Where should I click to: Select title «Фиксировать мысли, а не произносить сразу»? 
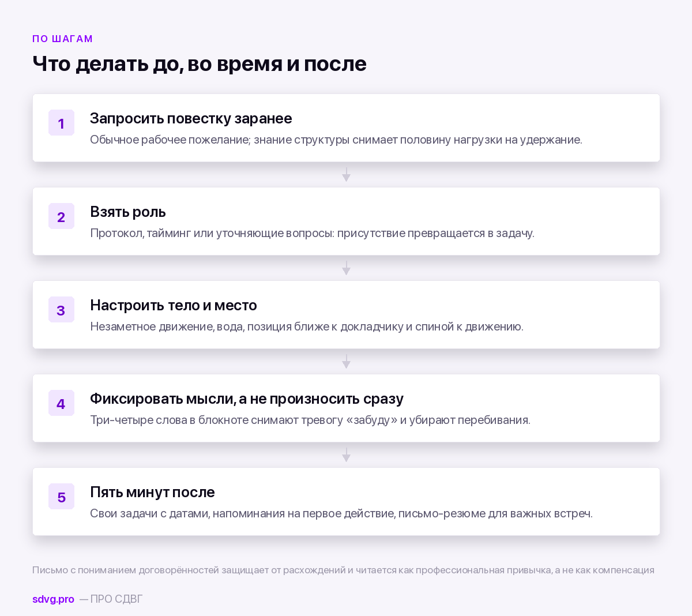(247, 399)
